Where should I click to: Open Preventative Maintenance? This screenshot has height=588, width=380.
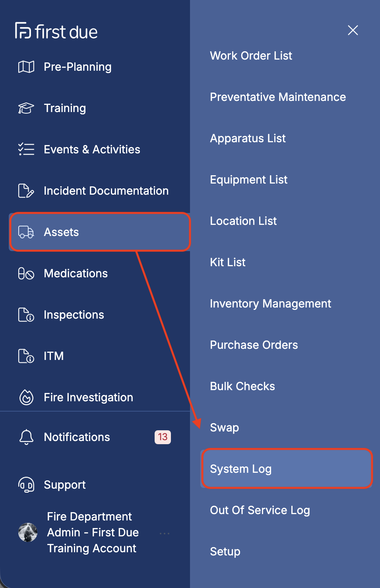278,97
